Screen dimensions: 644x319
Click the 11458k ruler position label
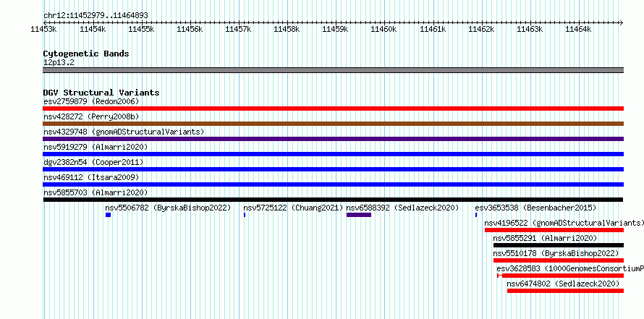pos(287,29)
